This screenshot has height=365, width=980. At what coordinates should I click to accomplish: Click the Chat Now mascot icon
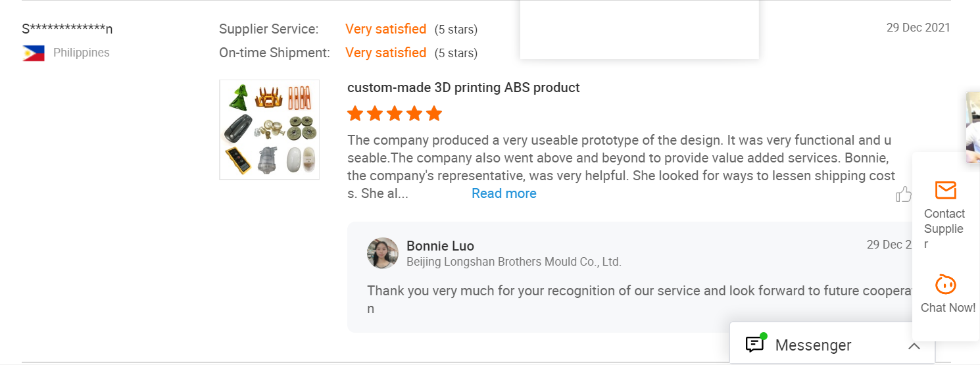pyautogui.click(x=945, y=285)
